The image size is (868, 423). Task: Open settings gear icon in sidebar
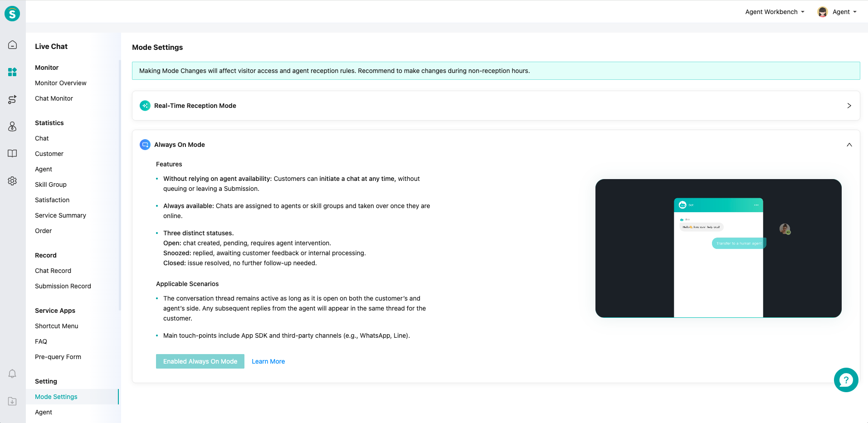12,181
